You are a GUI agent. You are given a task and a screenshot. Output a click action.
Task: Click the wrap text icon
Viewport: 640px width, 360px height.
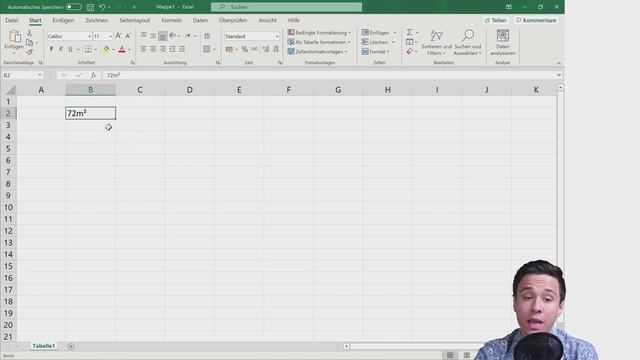coord(207,36)
